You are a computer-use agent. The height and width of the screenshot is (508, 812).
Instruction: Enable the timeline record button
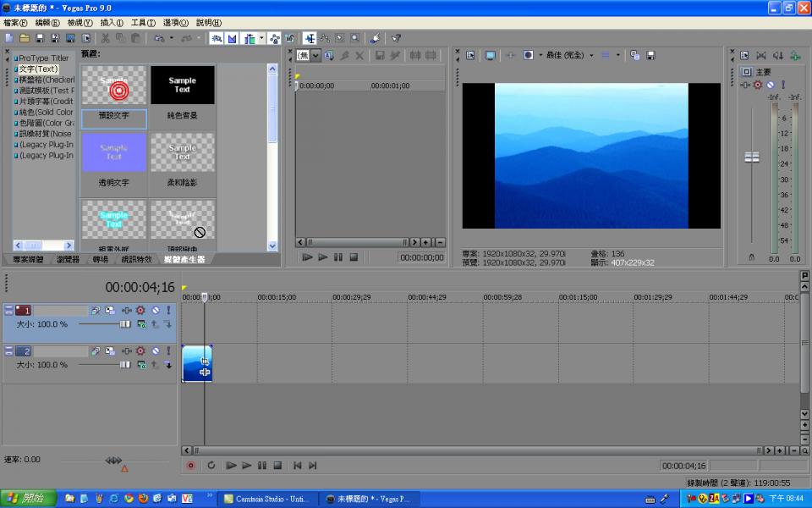pyautogui.click(x=190, y=466)
